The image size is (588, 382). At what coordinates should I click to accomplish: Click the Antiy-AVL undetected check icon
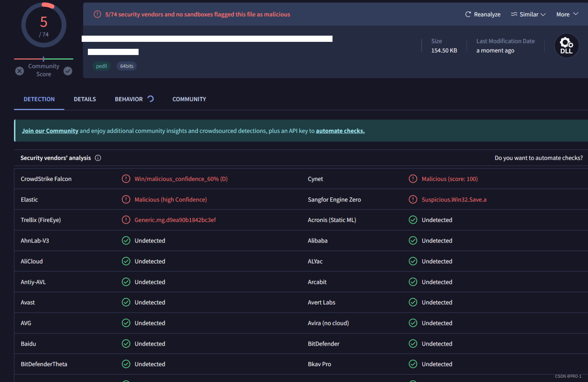pyautogui.click(x=126, y=282)
